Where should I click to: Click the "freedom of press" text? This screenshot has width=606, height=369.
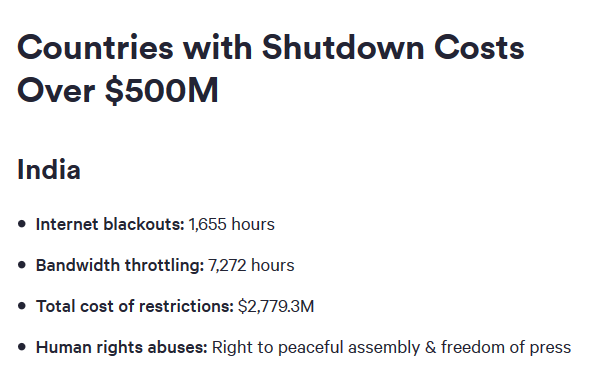click(x=506, y=347)
